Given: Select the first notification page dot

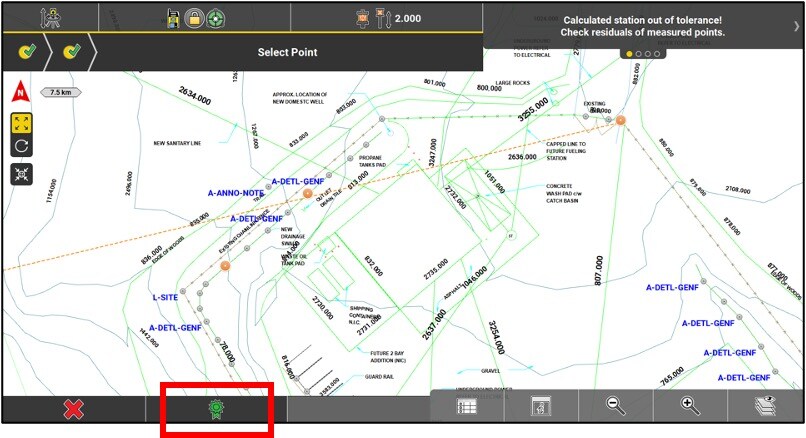Looking at the screenshot, I should point(629,53).
